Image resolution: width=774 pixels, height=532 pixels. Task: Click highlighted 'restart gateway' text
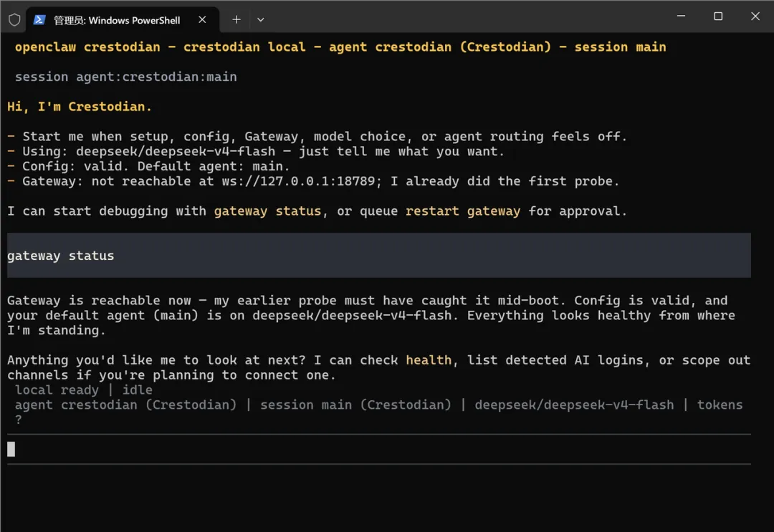point(463,211)
